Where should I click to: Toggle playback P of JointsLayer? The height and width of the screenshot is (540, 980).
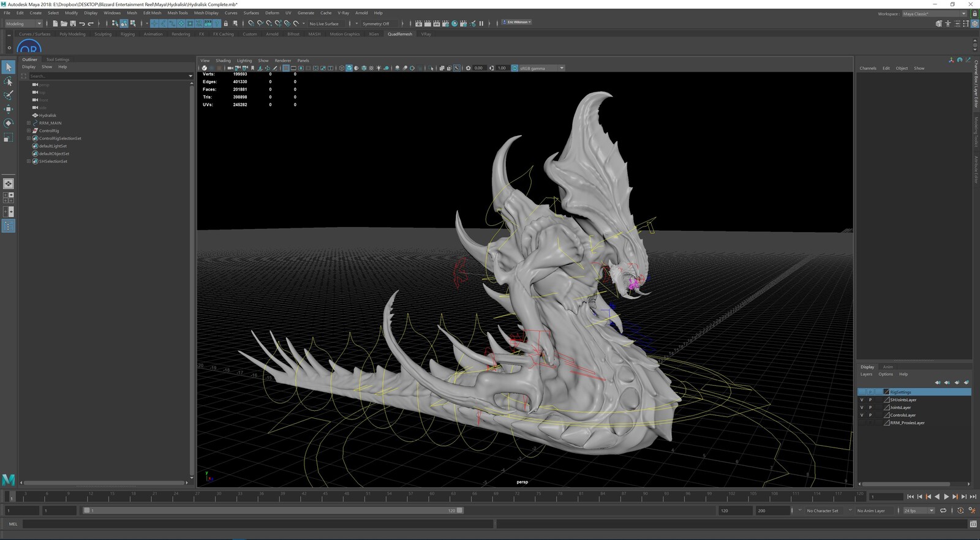(870, 407)
